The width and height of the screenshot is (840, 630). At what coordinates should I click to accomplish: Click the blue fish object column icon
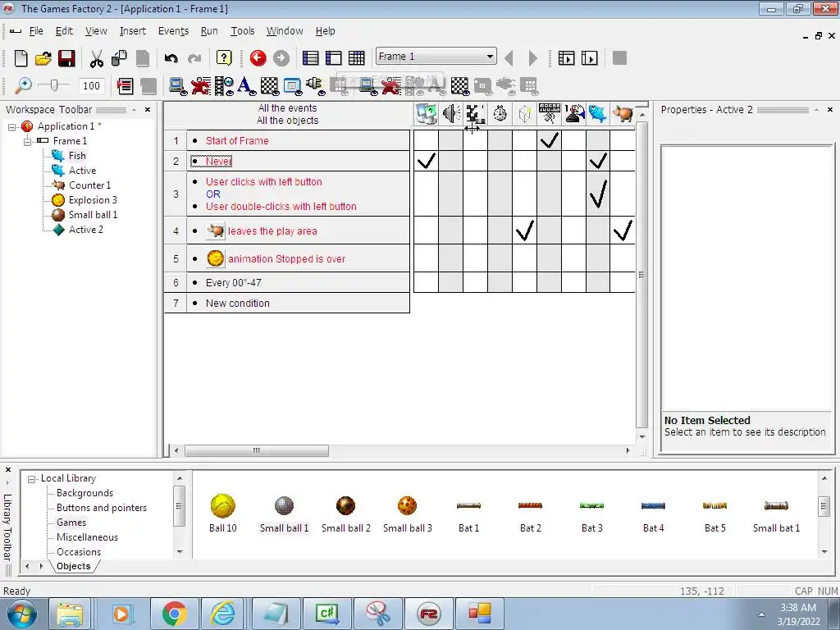[598, 113]
